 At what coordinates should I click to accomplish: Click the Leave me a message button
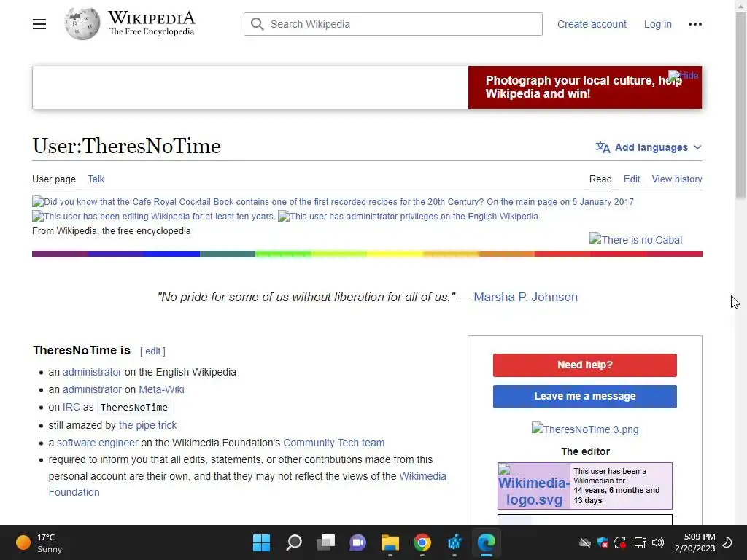[x=584, y=396]
